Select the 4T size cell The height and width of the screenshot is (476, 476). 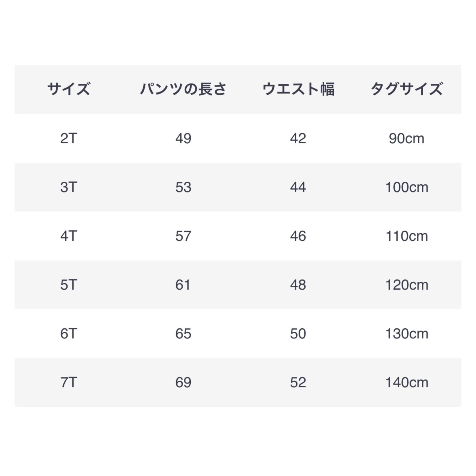[69, 236]
